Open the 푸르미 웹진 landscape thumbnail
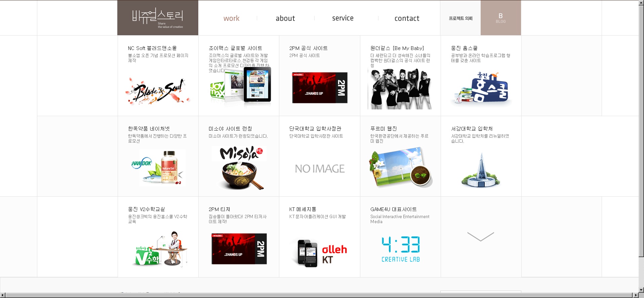The width and height of the screenshot is (644, 298). click(401, 167)
